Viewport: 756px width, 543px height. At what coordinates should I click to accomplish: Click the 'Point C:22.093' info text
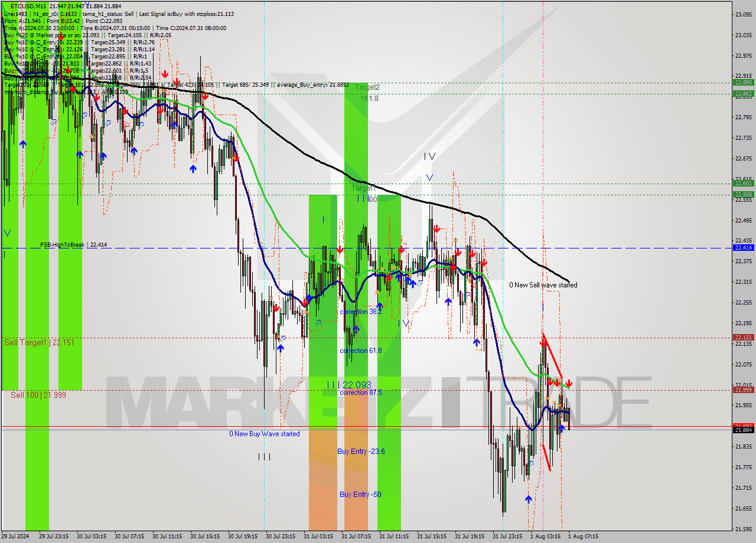[x=103, y=21]
